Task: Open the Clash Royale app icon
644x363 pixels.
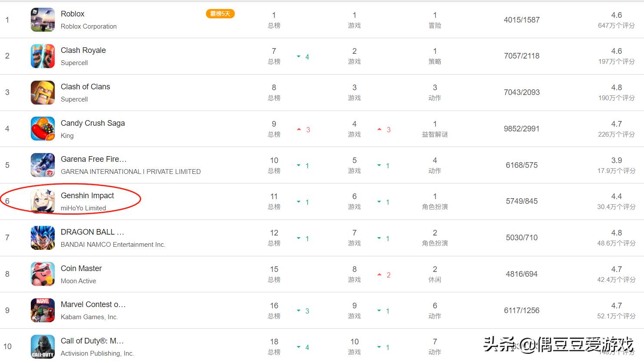Action: pyautogui.click(x=43, y=56)
